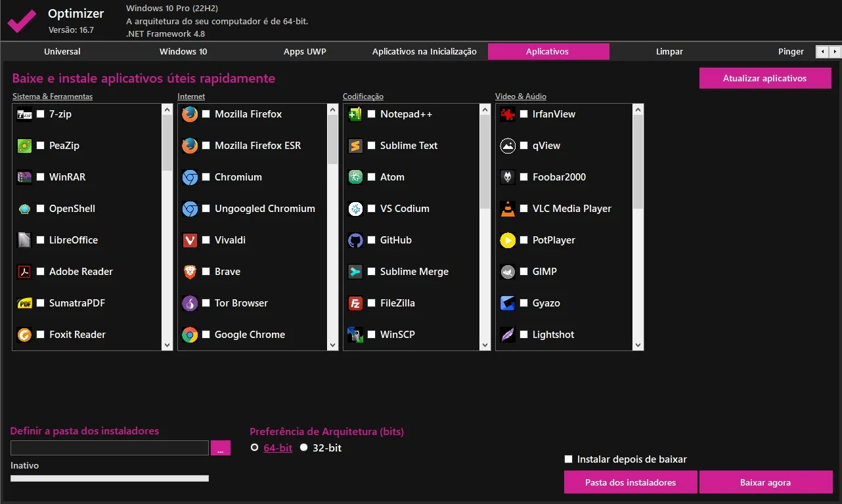Click the Mozilla Firefox icon
This screenshot has width=842, height=504.
coord(190,114)
